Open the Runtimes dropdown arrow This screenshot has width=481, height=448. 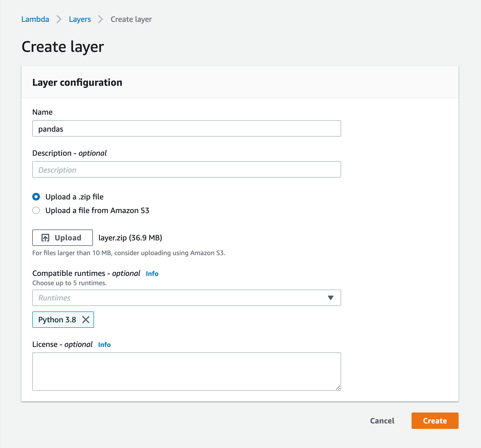(331, 298)
